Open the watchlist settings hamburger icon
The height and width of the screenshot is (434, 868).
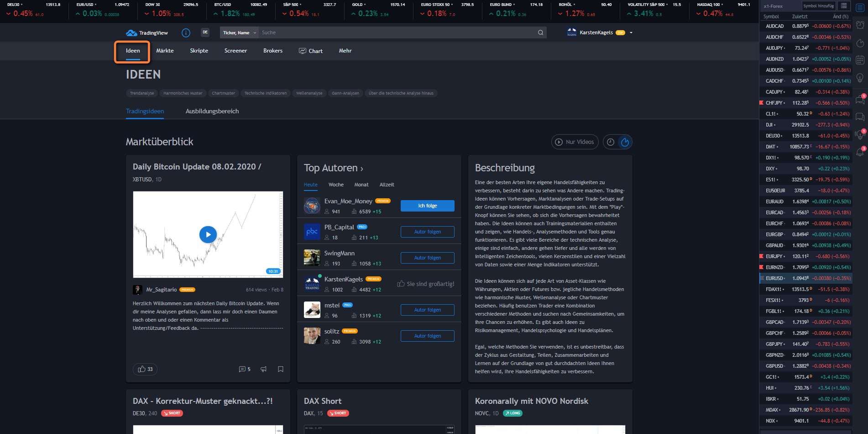(844, 6)
